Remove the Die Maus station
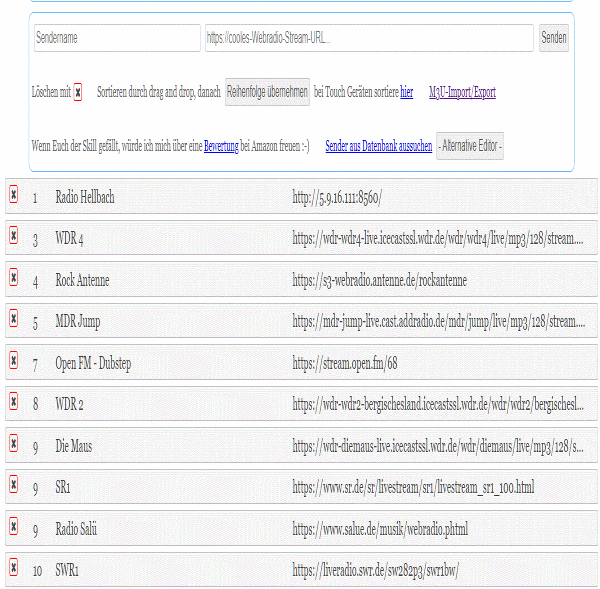600x589 pixels. click(13, 443)
